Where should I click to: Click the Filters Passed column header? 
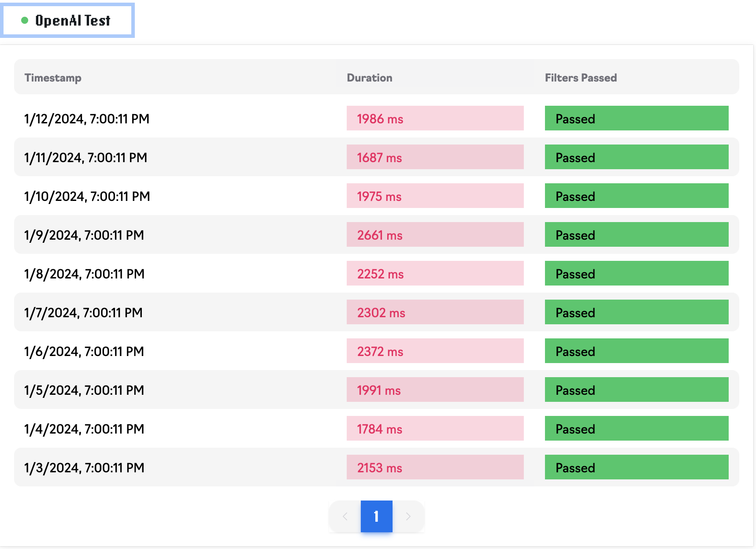pos(581,78)
